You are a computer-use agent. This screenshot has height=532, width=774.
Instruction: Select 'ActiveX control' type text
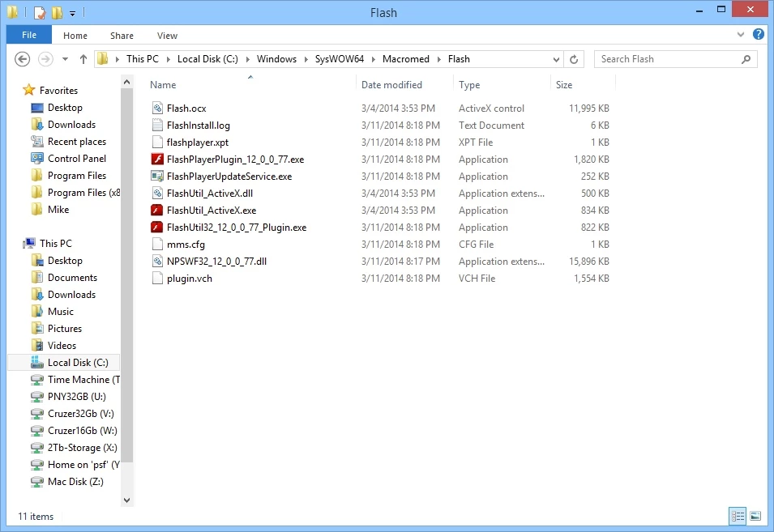click(x=491, y=109)
